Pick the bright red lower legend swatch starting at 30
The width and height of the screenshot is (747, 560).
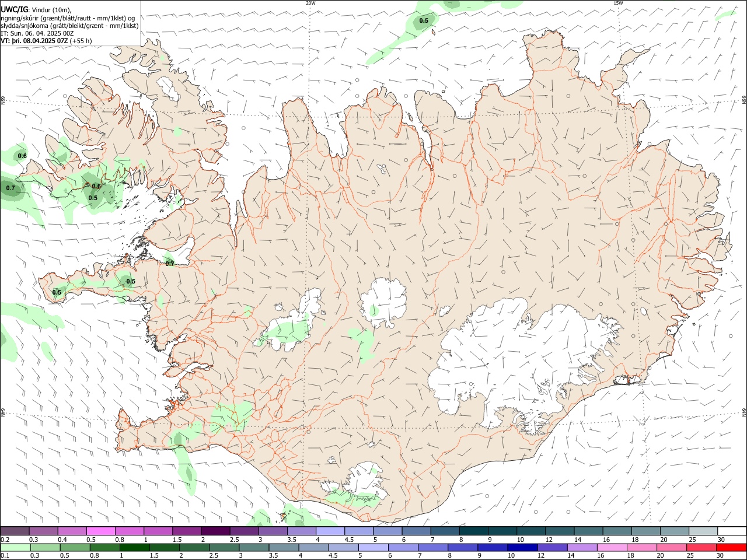[731, 547]
